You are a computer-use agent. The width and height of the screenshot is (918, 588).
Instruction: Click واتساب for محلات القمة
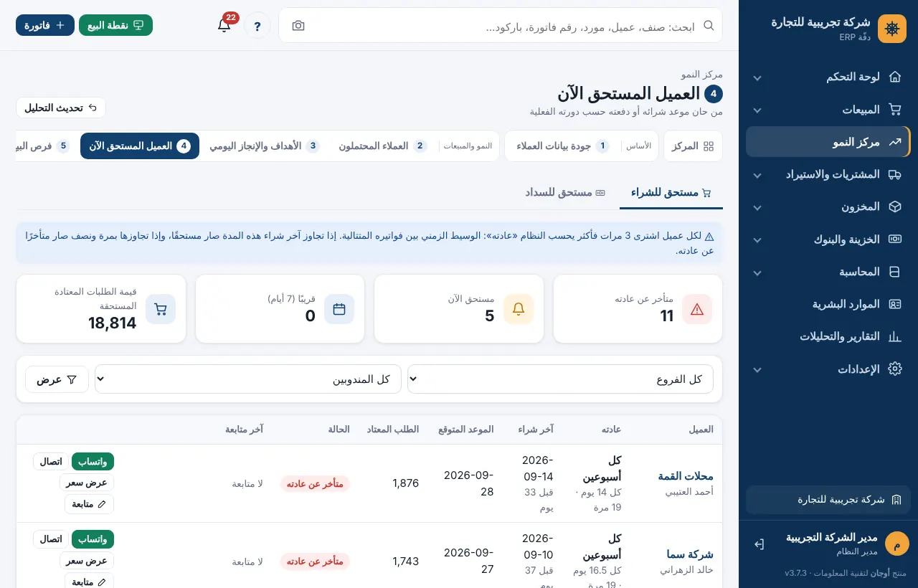pyautogui.click(x=93, y=461)
